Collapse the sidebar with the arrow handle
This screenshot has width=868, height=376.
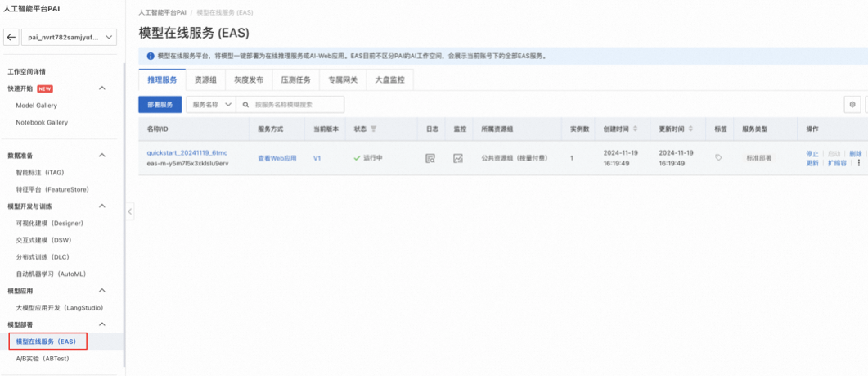tap(130, 211)
